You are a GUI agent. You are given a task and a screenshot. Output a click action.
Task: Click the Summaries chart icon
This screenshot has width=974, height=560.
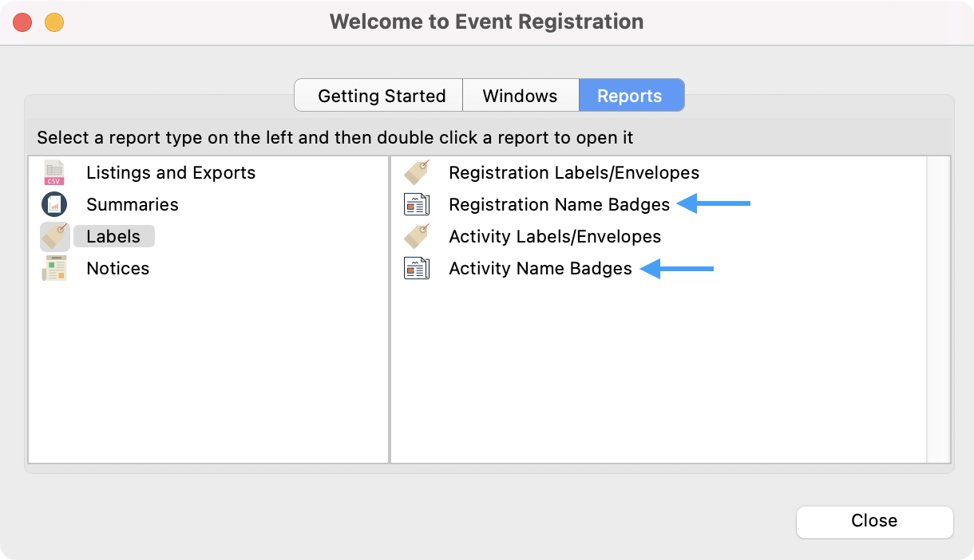tap(54, 205)
